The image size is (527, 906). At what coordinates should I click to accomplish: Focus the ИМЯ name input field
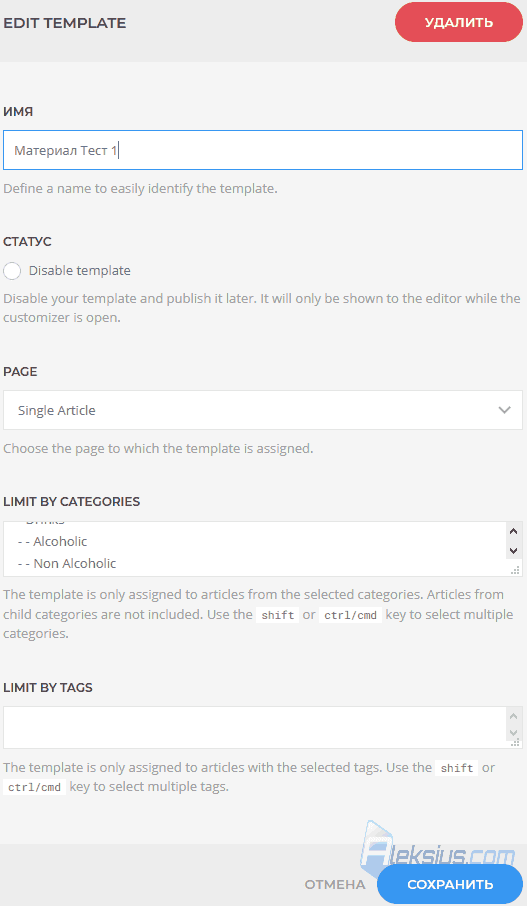263,150
